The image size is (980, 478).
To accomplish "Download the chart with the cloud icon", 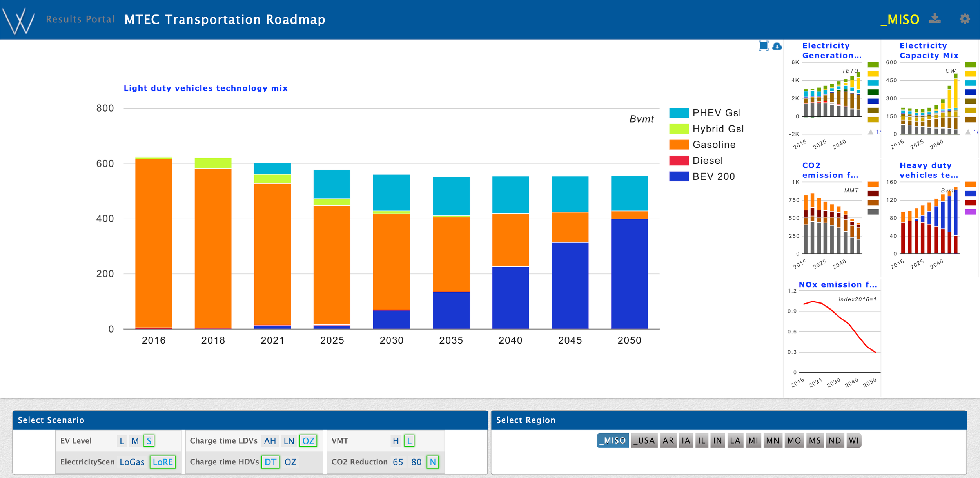I will coord(777,46).
